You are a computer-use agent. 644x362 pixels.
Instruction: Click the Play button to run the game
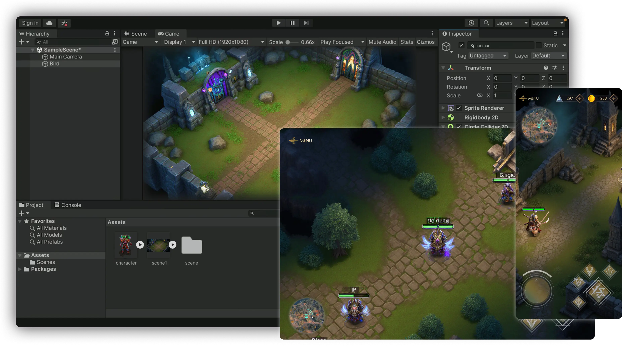(279, 23)
